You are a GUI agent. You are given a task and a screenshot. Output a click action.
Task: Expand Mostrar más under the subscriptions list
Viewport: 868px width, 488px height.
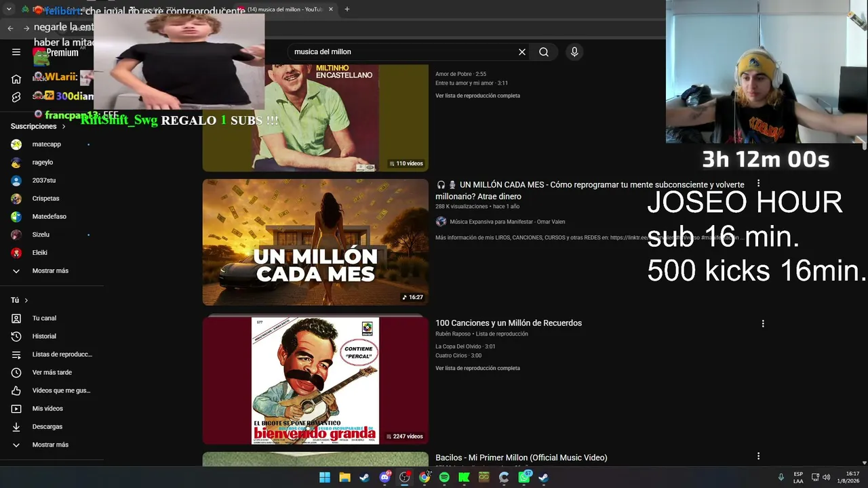pyautogui.click(x=52, y=271)
